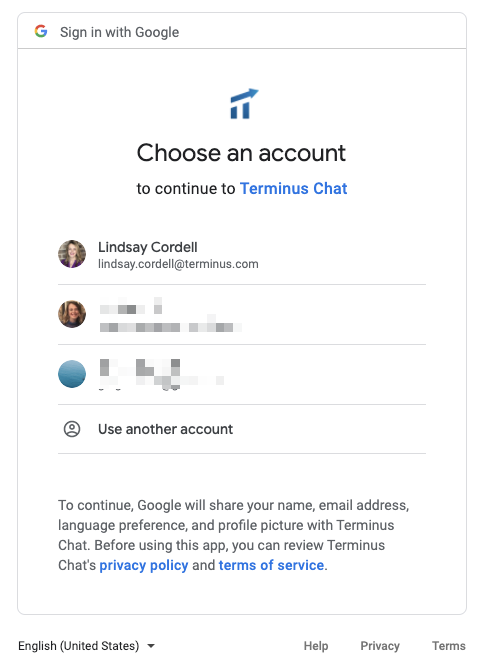The image size is (502, 664).
Task: Click Use another account
Action: 242,429
